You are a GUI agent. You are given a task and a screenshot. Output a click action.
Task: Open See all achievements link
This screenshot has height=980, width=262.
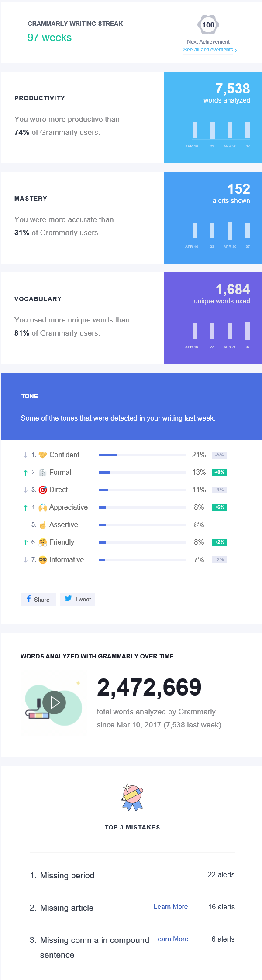click(x=210, y=50)
